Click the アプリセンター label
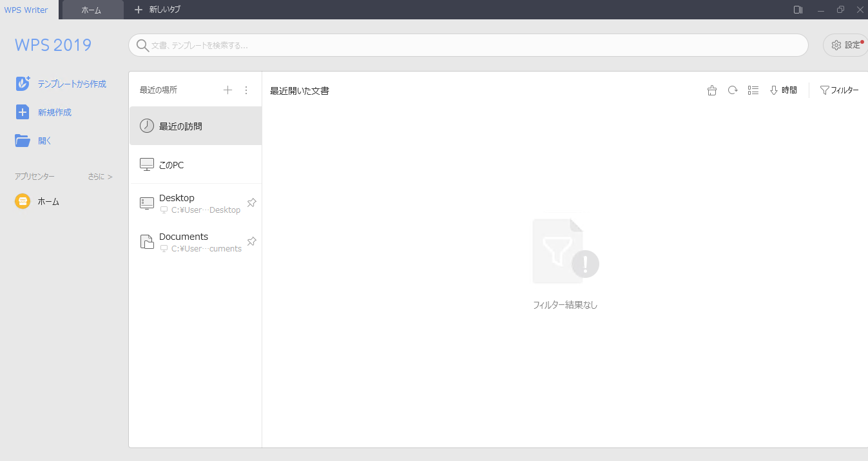The height and width of the screenshot is (461, 868). tap(35, 176)
